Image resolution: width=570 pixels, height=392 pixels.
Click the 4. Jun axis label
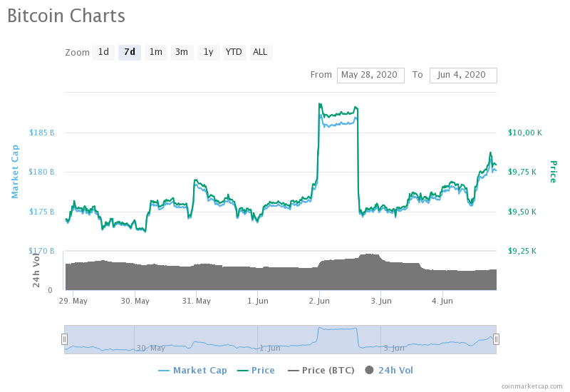[x=442, y=301]
